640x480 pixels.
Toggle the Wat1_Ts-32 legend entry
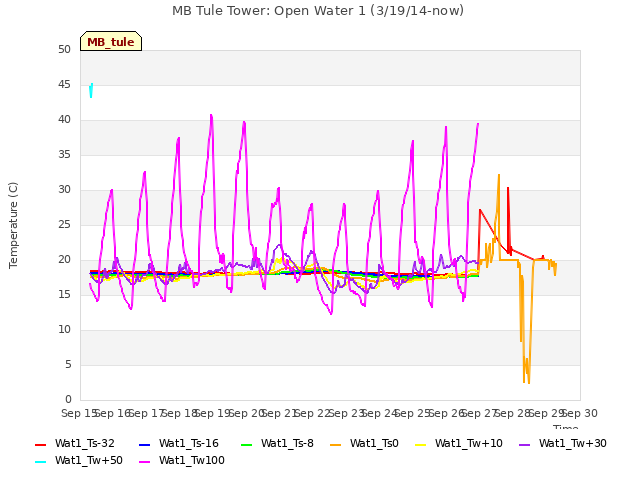tap(75, 443)
